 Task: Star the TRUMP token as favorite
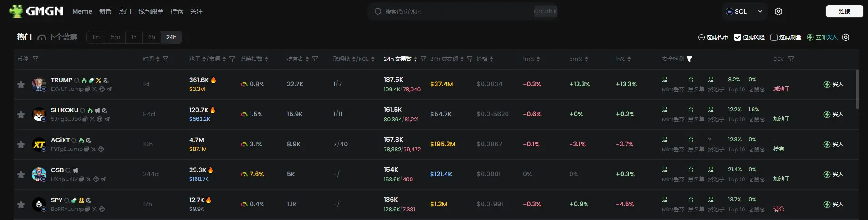pyautogui.click(x=21, y=85)
